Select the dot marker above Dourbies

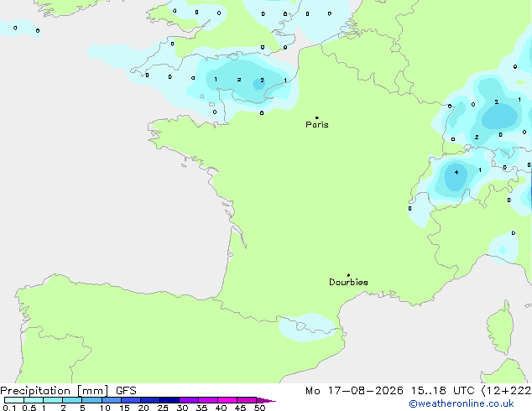pos(348,275)
